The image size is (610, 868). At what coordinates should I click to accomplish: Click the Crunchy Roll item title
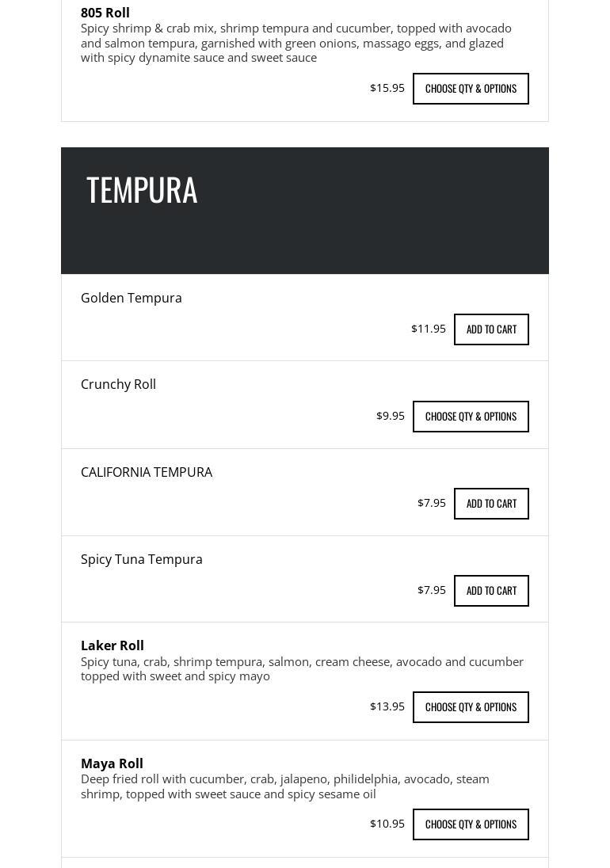[118, 384]
